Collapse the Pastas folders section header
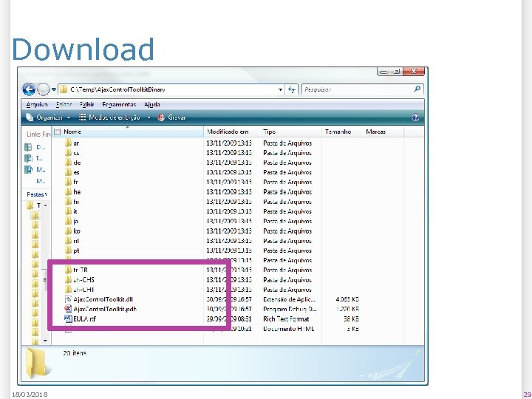This screenshot has height=399, width=532. pos(37,194)
